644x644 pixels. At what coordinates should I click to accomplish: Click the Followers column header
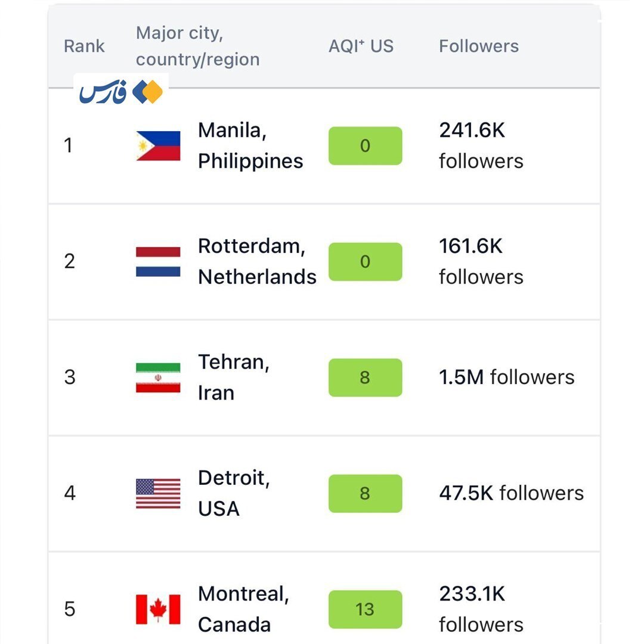(x=479, y=46)
